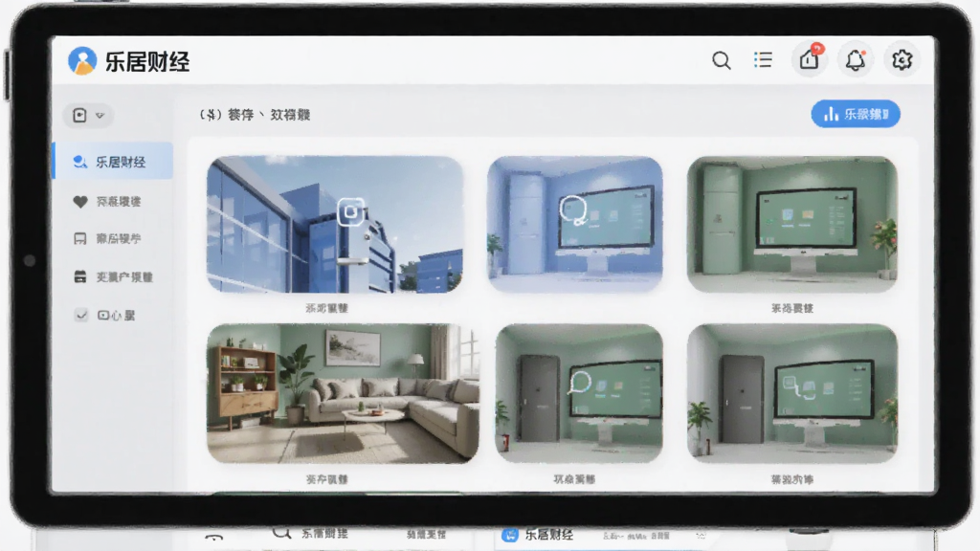Select the highlighted 乐居财经 item in the sidebar

(113, 161)
